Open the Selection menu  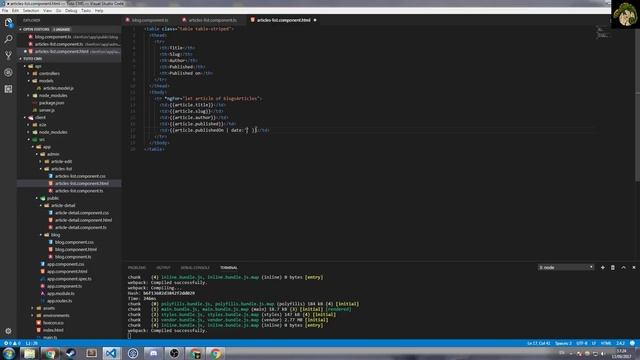click(x=31, y=11)
